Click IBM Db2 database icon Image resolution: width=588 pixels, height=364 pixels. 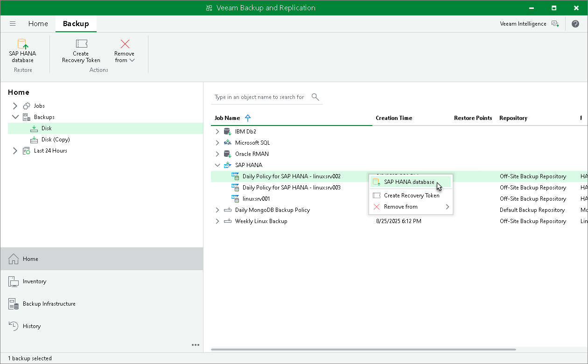pyautogui.click(x=228, y=132)
